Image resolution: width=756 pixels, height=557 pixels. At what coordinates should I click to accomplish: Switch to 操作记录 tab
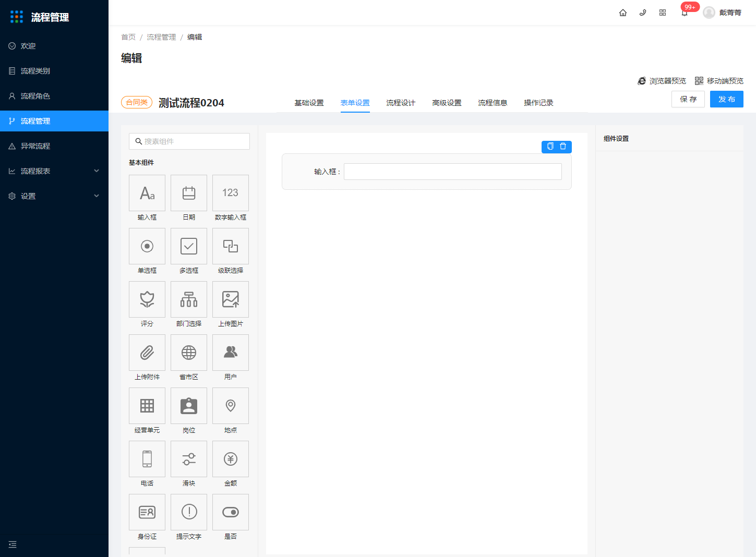coord(539,103)
